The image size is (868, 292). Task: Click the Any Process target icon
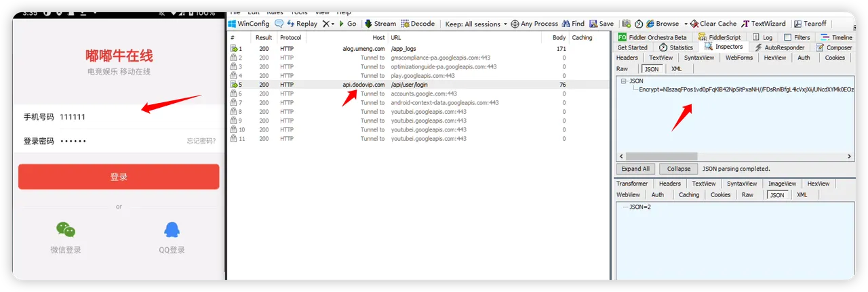[x=515, y=24]
